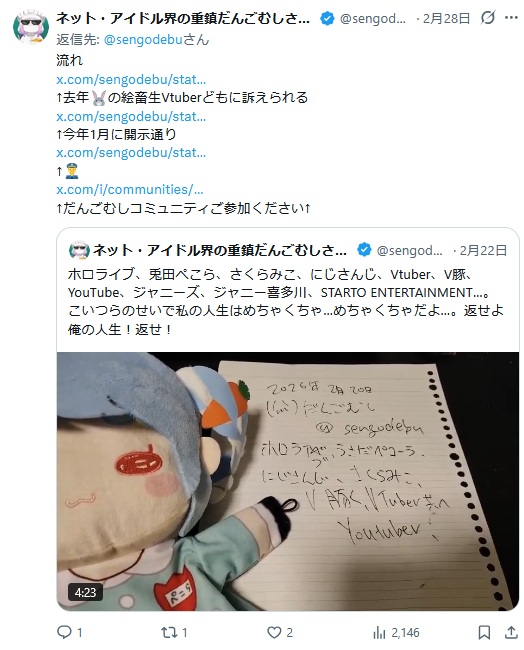Click the main post display name
This screenshot has height=650, width=524.
tap(183, 18)
